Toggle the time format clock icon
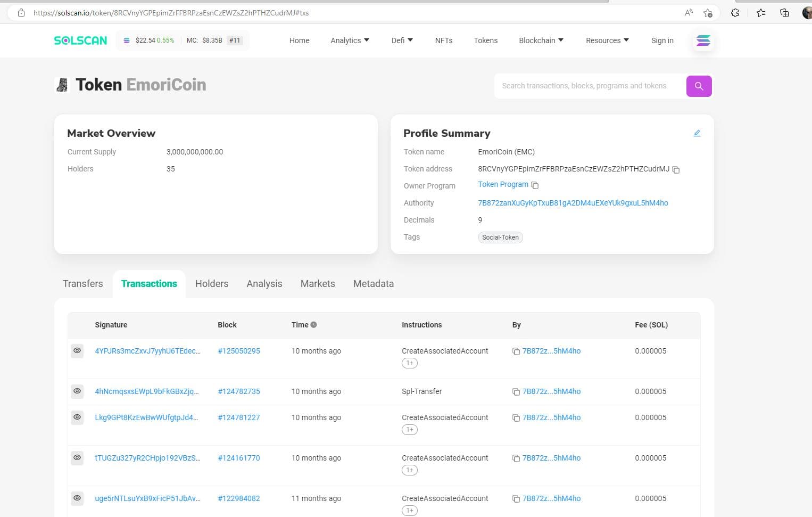The image size is (812, 517). click(x=314, y=325)
